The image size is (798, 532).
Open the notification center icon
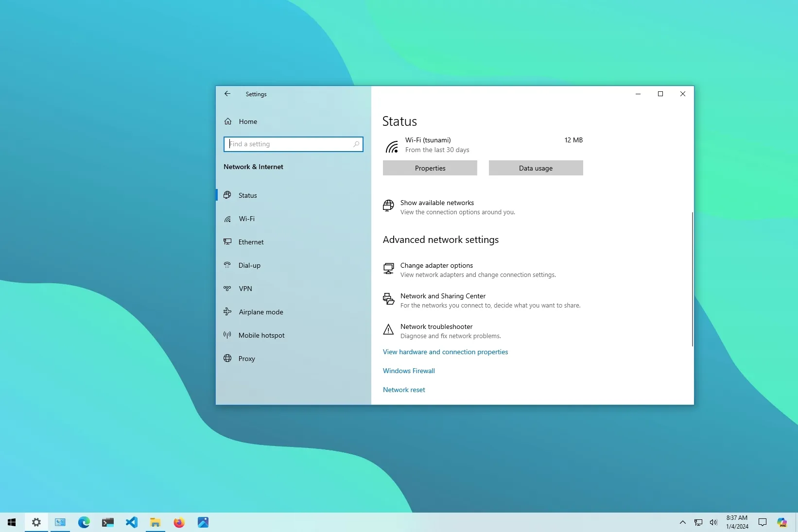pyautogui.click(x=763, y=522)
